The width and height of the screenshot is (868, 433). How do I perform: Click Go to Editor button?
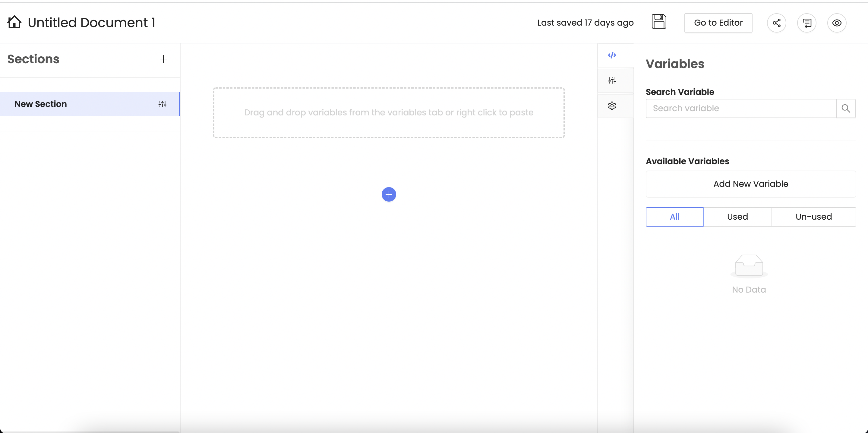coord(718,23)
